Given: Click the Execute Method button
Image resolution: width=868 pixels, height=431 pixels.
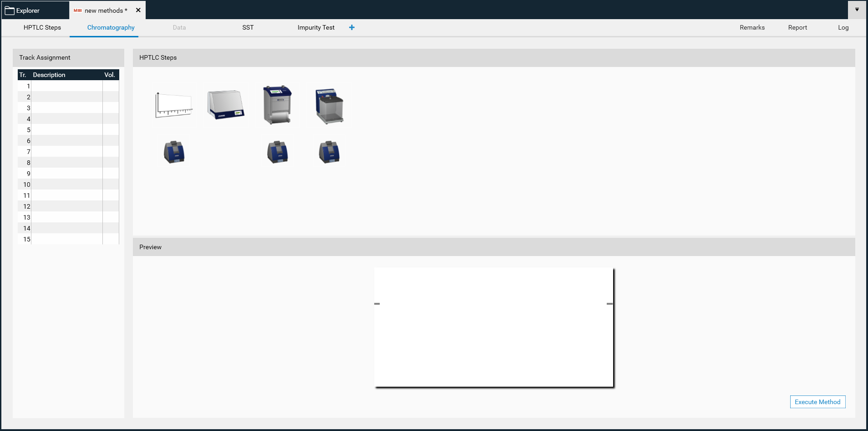Looking at the screenshot, I should click(817, 401).
